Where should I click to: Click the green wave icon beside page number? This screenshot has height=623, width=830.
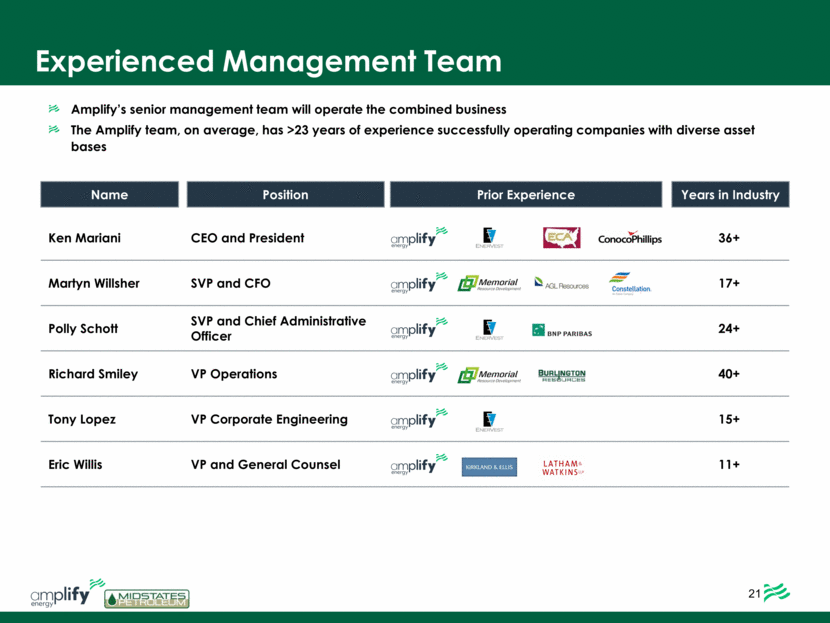(777, 592)
